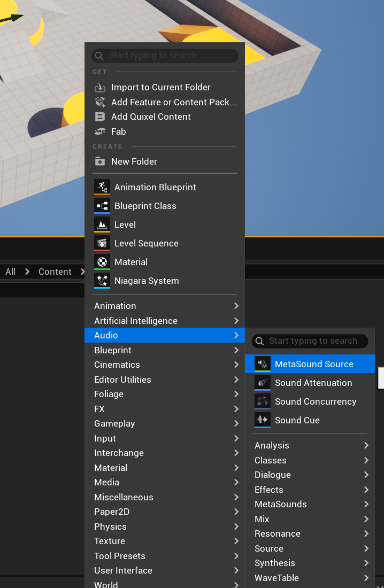Select the Blueprint Class icon
The image size is (384, 588).
(102, 206)
